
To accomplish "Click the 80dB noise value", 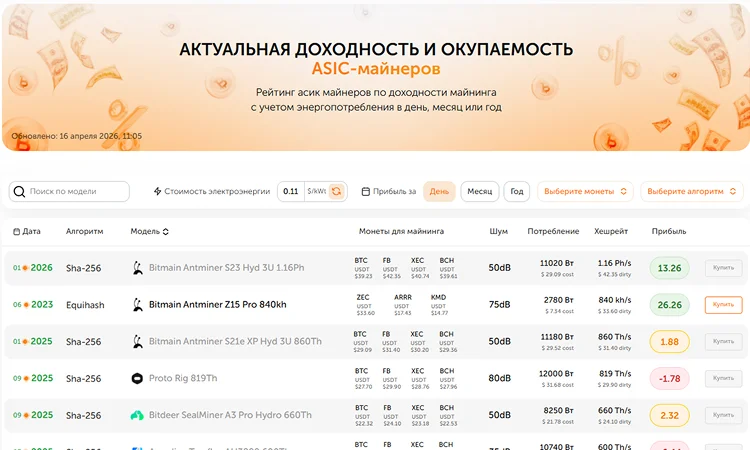I will tap(499, 378).
